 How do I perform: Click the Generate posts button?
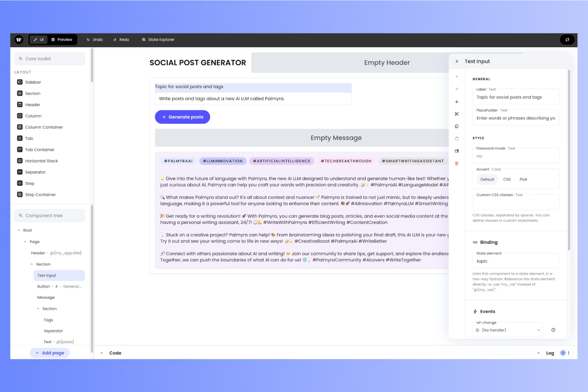[182, 117]
